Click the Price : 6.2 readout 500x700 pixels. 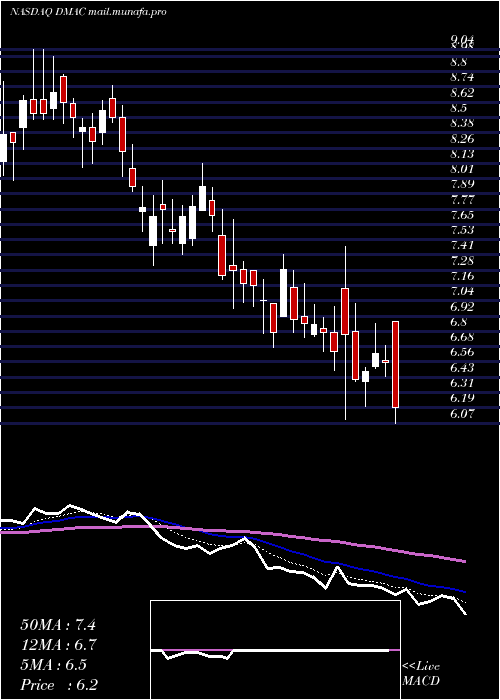[x=59, y=685]
